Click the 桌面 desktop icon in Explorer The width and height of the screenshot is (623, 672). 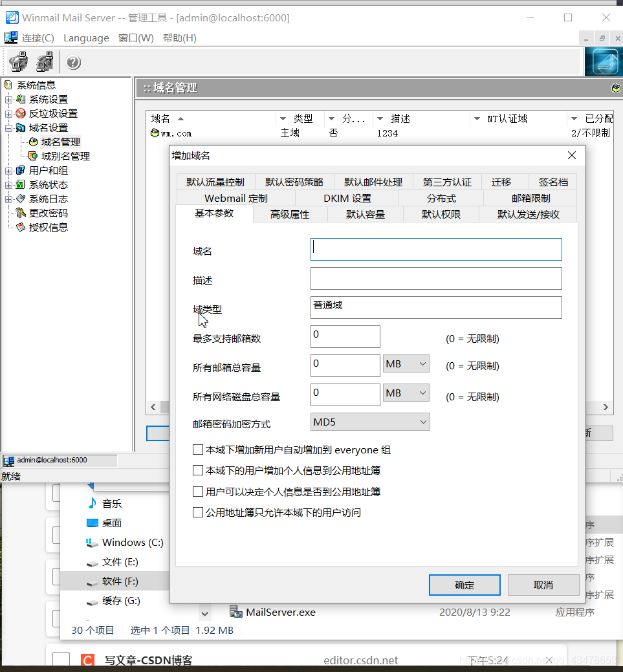[92, 523]
